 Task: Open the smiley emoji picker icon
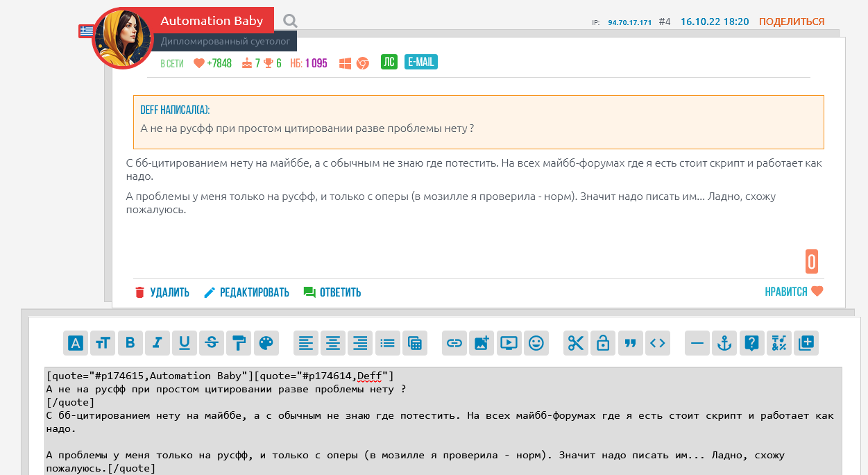(x=536, y=342)
